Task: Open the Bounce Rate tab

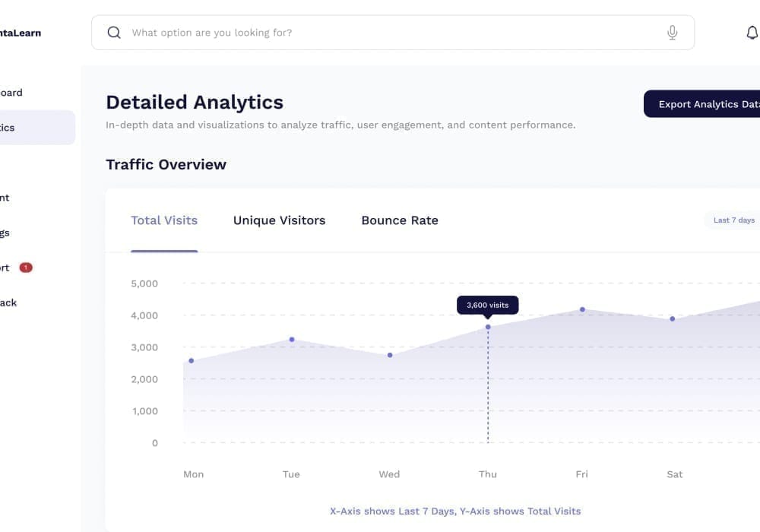Action: point(400,220)
